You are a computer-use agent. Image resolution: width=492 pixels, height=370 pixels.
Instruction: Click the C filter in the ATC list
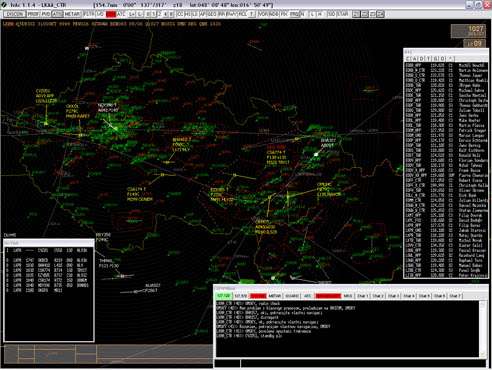408,59
